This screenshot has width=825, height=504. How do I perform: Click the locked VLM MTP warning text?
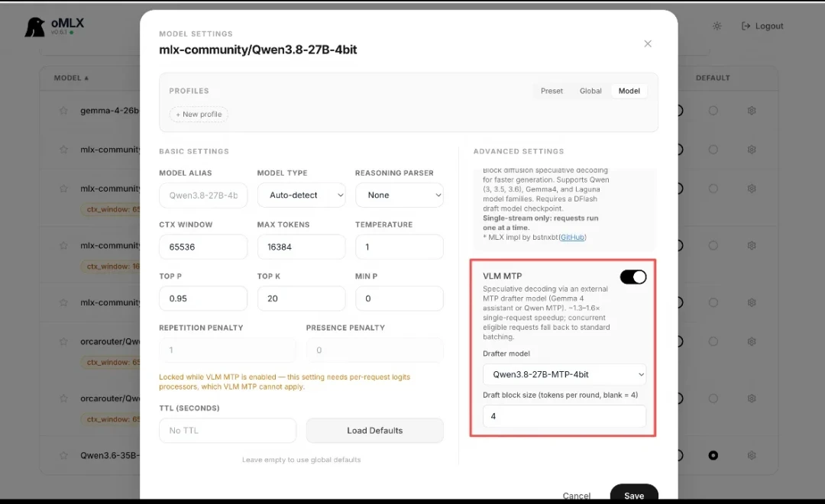[x=285, y=382]
